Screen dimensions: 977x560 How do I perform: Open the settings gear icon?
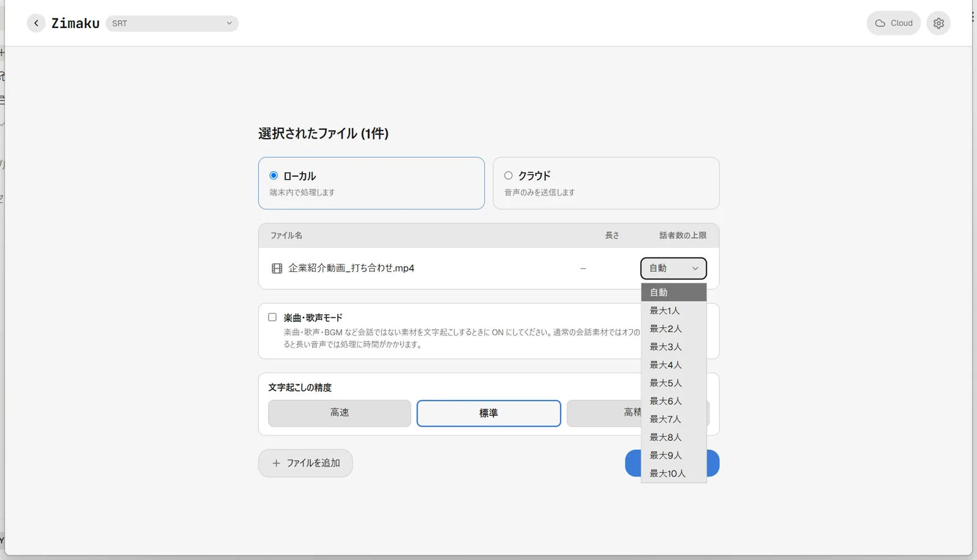coord(939,23)
